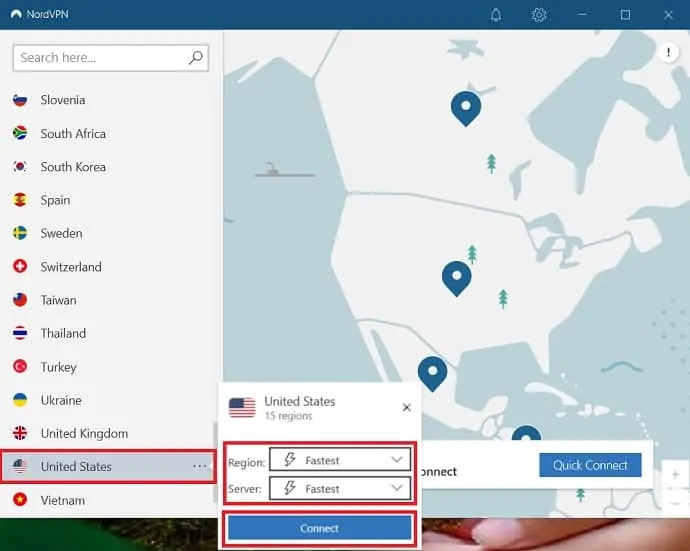The width and height of the screenshot is (690, 551).
Task: Click the NordVPN logo in title bar
Action: point(16,15)
